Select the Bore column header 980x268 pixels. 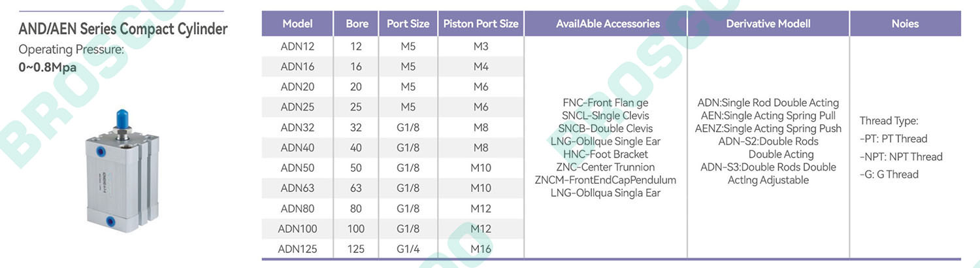pyautogui.click(x=357, y=24)
